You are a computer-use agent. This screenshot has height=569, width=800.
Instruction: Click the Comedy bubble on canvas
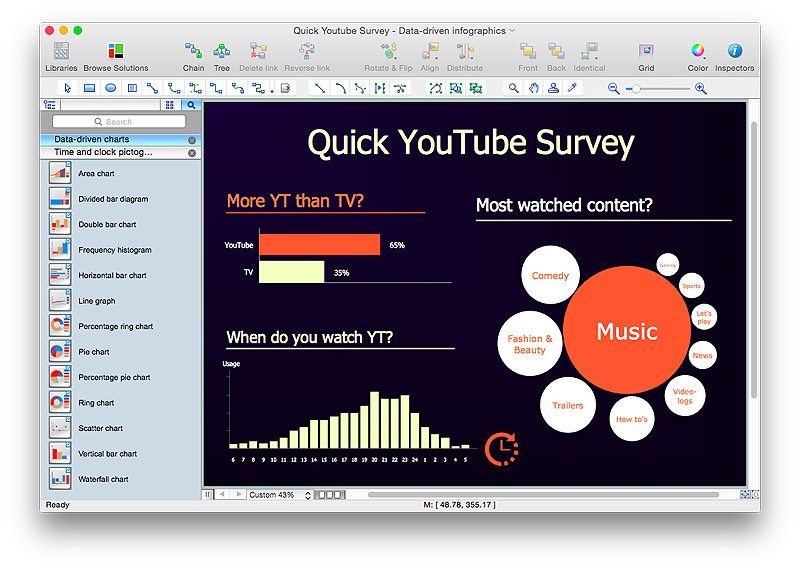550,275
